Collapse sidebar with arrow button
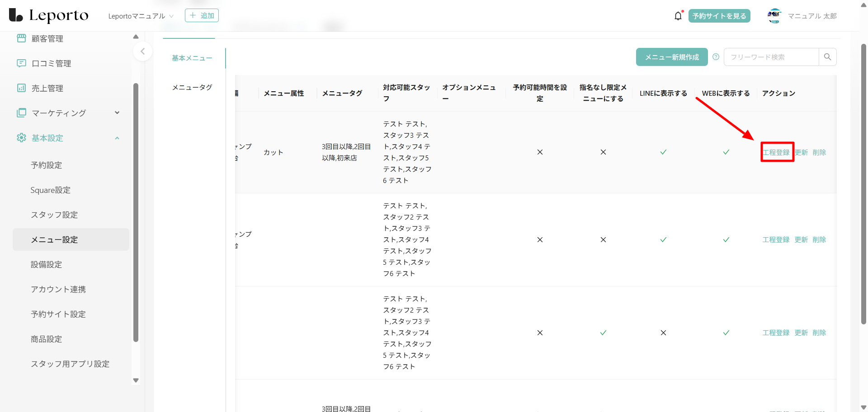The image size is (868, 412). 142,51
